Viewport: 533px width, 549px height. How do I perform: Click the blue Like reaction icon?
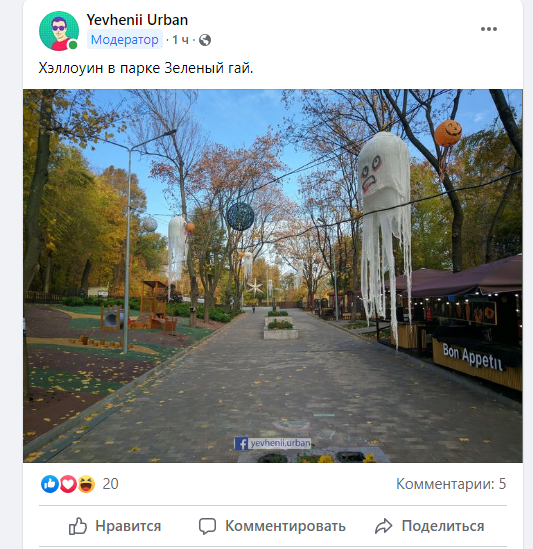50,484
